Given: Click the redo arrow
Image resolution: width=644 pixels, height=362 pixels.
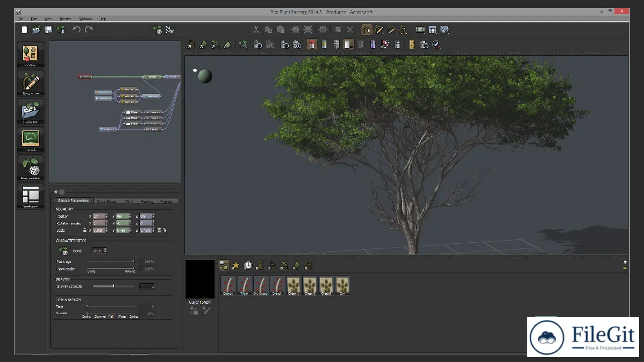Looking at the screenshot, I should (x=89, y=30).
